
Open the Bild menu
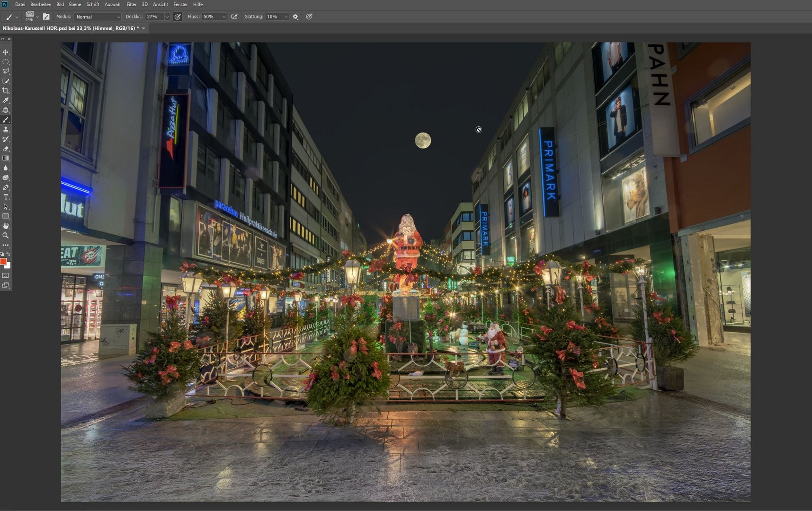click(x=60, y=4)
